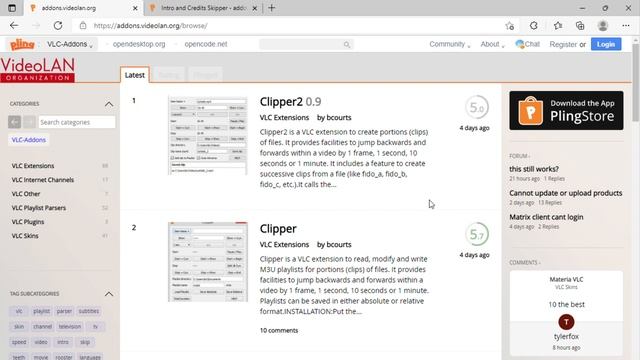Open the VLC-Addons dropdown

click(69, 44)
